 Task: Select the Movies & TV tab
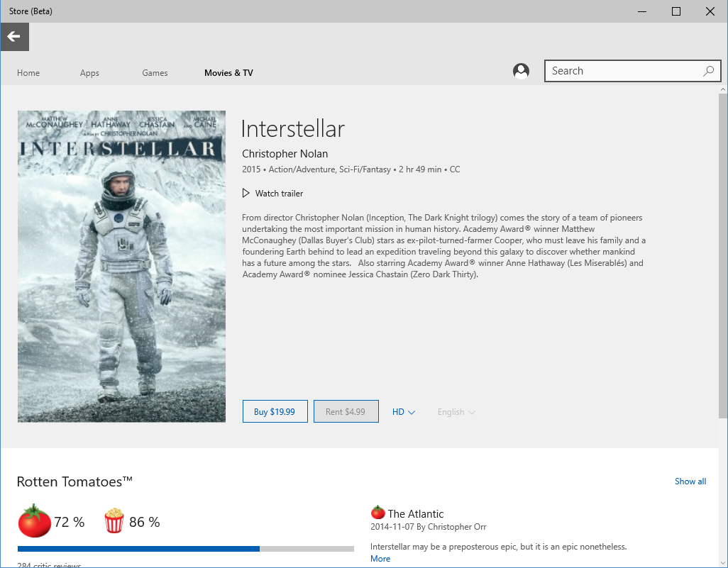[228, 73]
